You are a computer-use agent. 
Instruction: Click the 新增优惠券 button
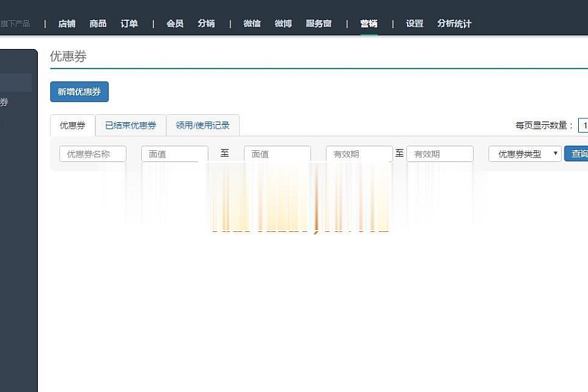(x=80, y=91)
